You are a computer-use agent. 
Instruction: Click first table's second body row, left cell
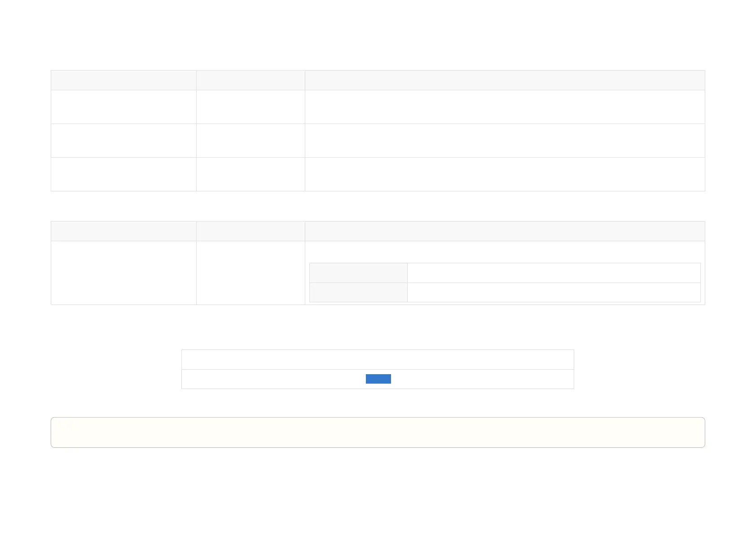click(x=123, y=141)
